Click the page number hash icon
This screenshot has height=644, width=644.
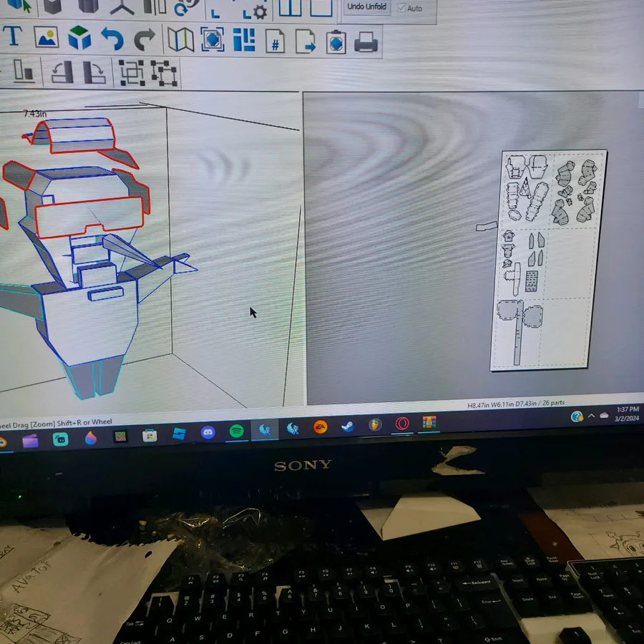coord(275,41)
